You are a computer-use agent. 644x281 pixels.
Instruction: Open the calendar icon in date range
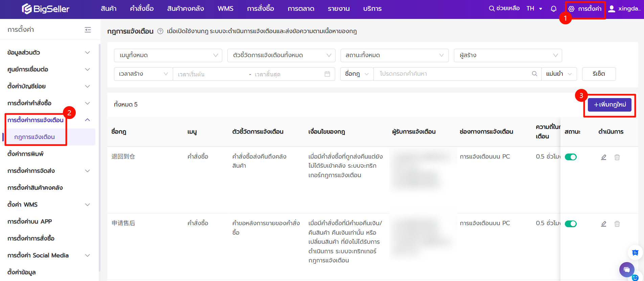click(327, 74)
